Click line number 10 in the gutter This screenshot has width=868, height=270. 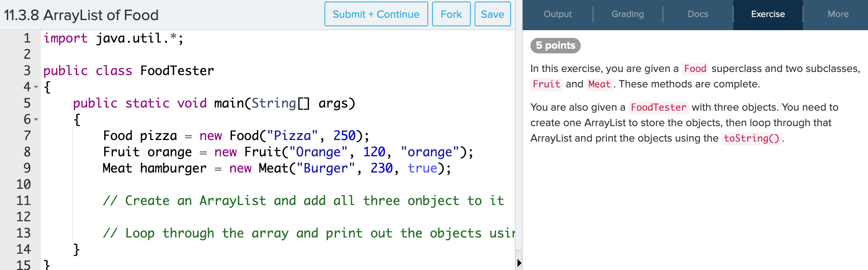click(x=23, y=184)
